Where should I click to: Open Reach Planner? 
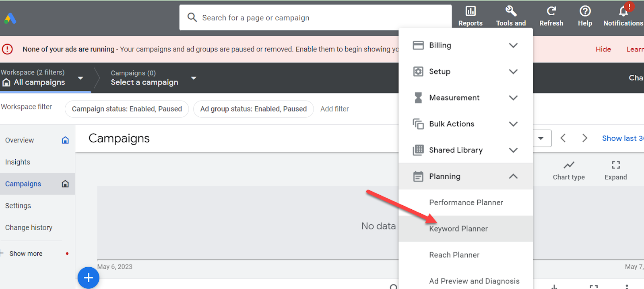click(466, 255)
